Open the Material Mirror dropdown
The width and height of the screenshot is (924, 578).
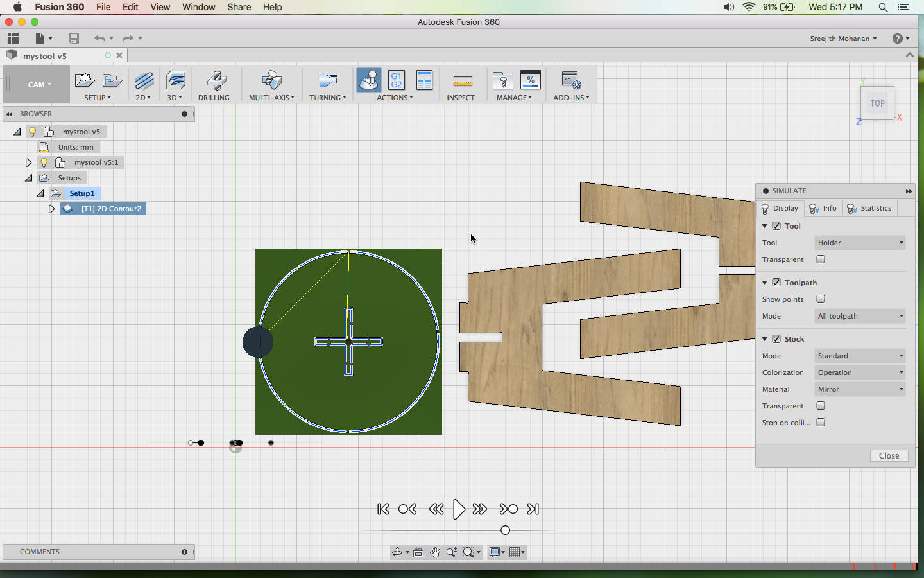(x=860, y=389)
